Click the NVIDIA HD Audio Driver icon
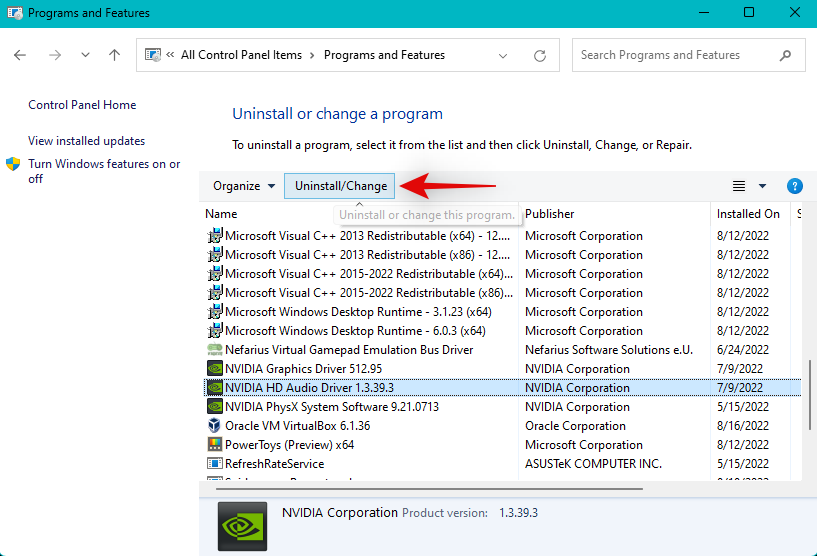817x556 pixels. tap(215, 388)
